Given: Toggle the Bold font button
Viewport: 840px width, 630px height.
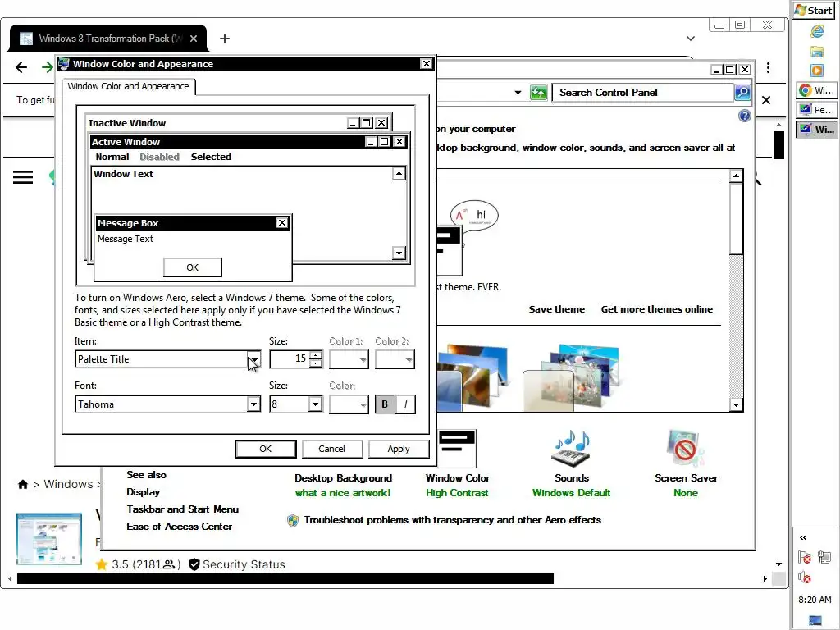Looking at the screenshot, I should click(x=385, y=404).
